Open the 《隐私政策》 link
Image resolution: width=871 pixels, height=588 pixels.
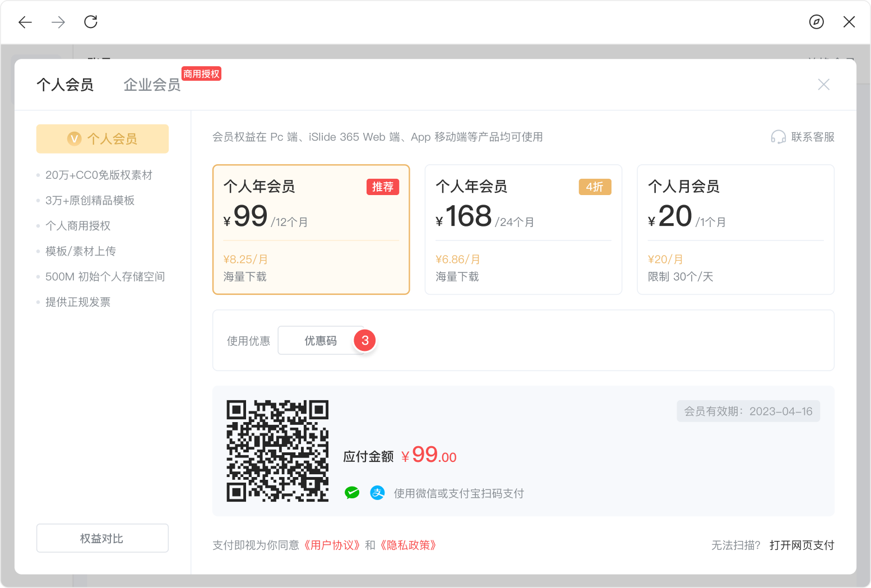pos(409,545)
